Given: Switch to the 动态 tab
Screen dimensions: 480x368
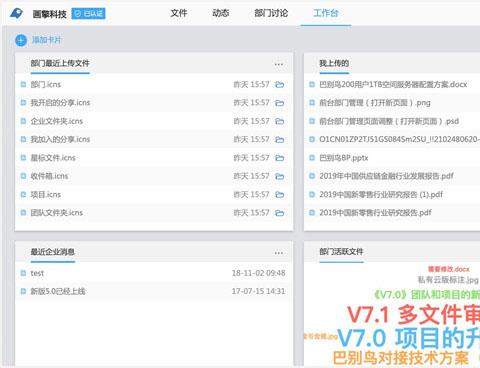Looking at the screenshot, I should 221,13.
